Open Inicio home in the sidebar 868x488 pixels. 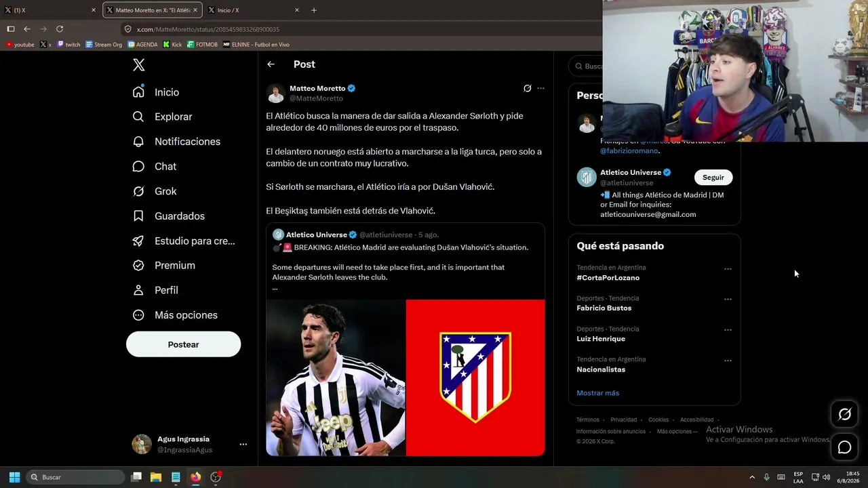click(x=156, y=92)
